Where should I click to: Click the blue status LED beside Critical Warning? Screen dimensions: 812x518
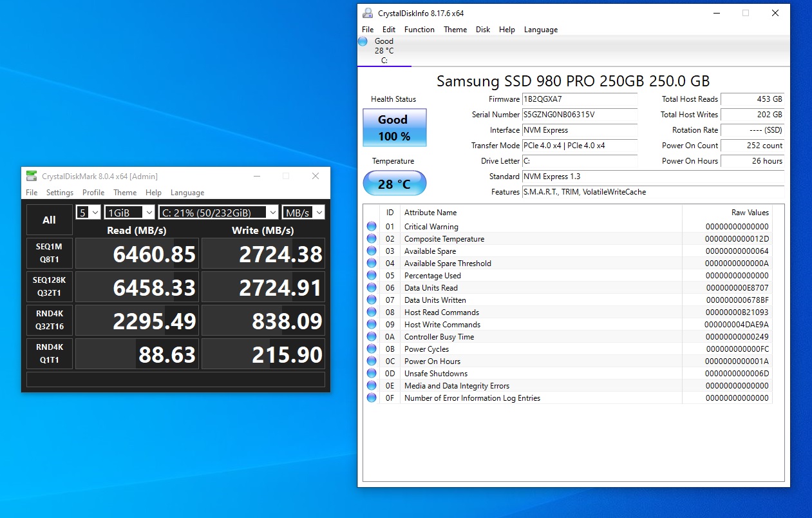372,226
